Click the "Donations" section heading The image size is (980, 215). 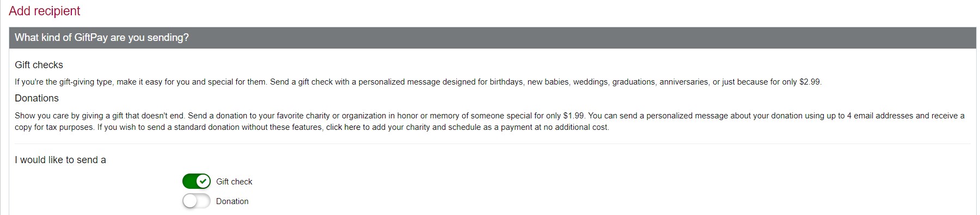tap(36, 98)
